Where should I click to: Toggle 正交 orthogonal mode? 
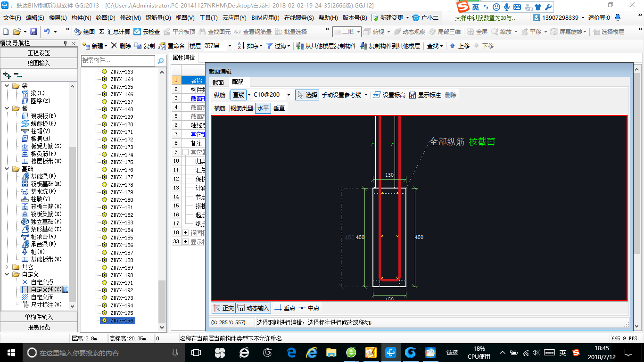tap(223, 308)
